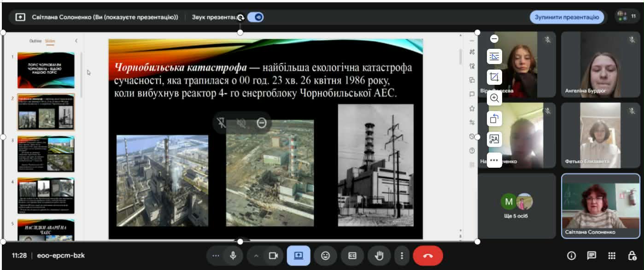Open the chat panel icon

pyautogui.click(x=591, y=256)
